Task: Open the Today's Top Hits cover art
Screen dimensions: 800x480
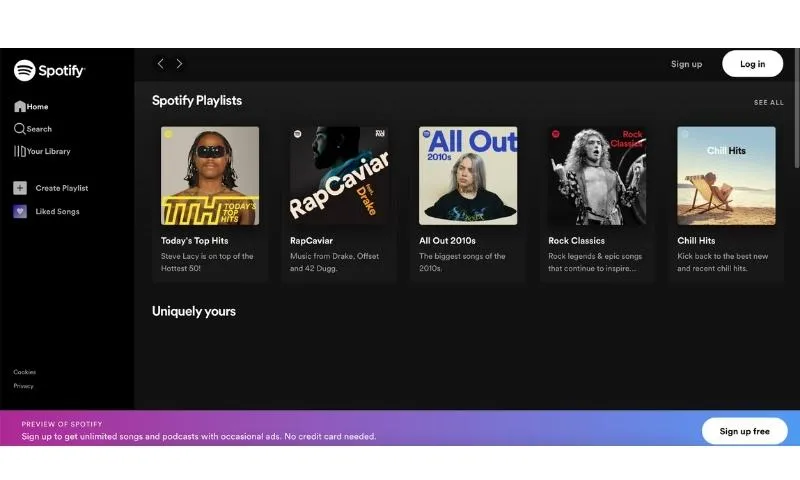Action: pos(210,176)
